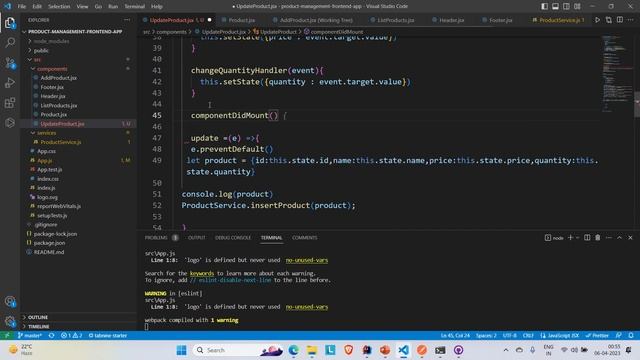Open the Terminal menu
This screenshot has width=640, height=360.
134,7
